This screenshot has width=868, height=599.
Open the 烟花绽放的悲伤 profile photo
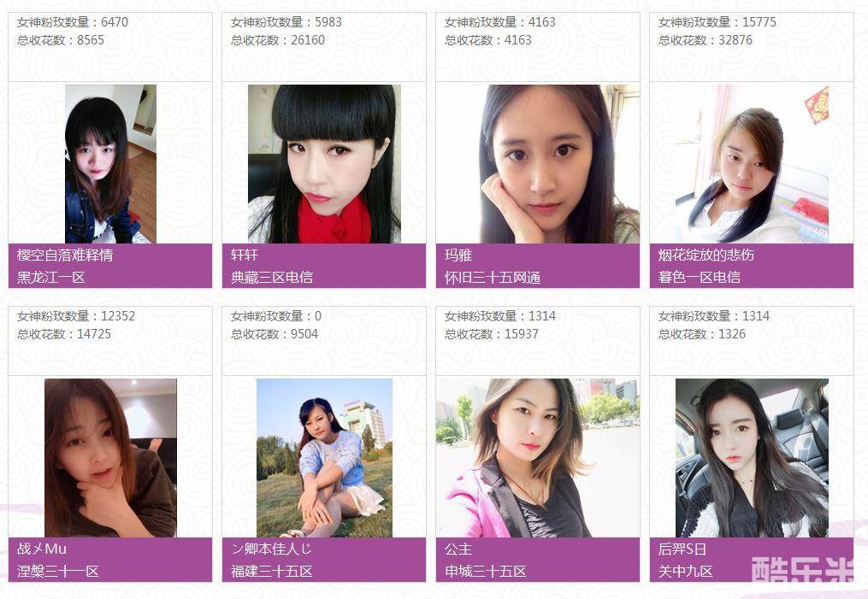point(752,164)
